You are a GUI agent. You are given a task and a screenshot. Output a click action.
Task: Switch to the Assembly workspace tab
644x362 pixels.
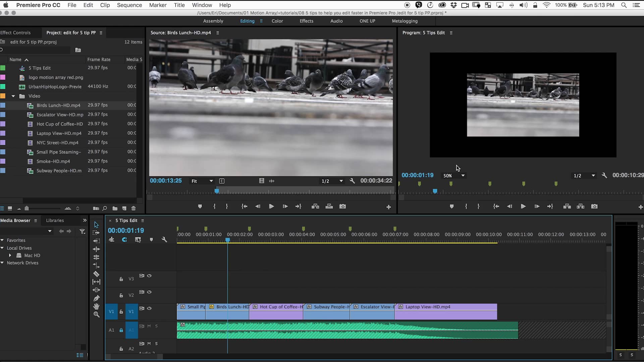213,21
